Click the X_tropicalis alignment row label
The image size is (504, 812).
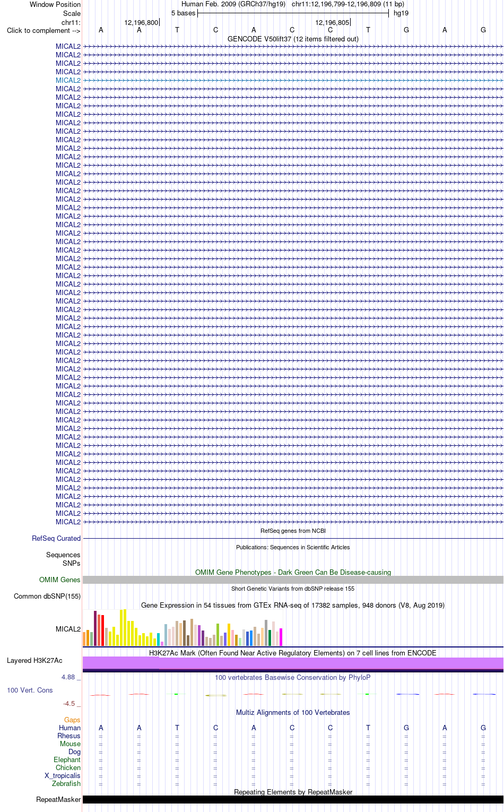point(63,775)
